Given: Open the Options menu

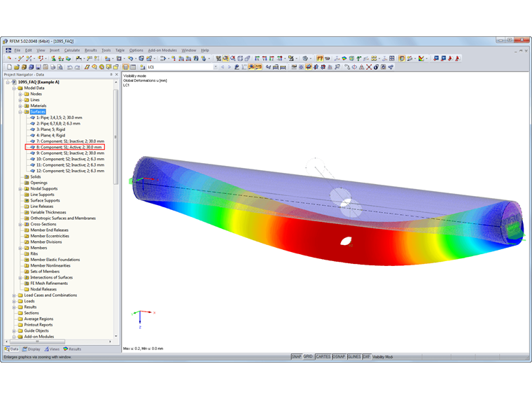Looking at the screenshot, I should 136,50.
